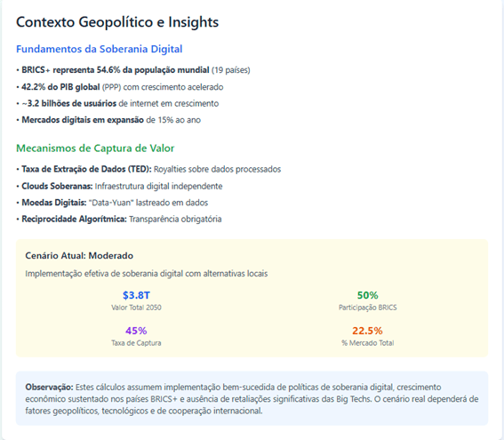
Task: Click the purple 45% capture rate
Action: [x=136, y=331]
